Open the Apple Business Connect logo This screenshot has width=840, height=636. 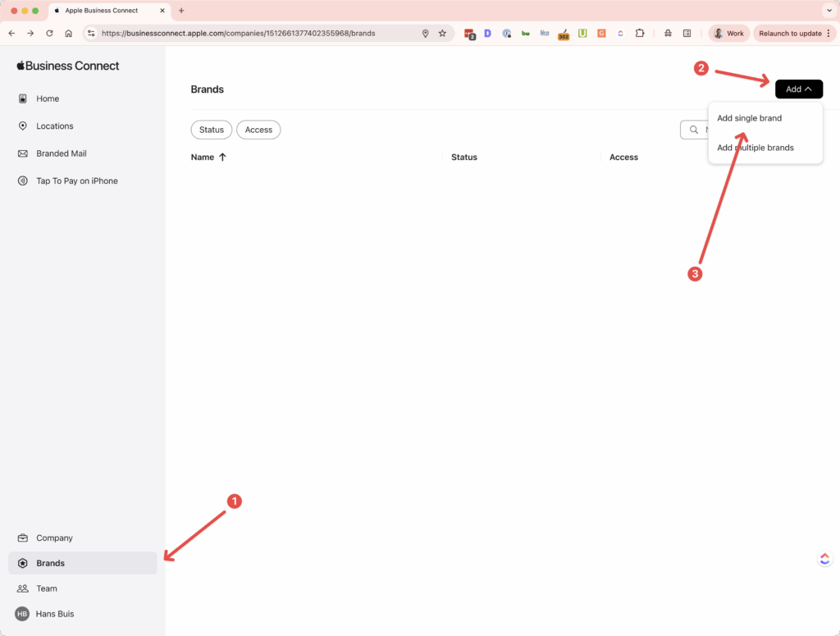click(67, 65)
